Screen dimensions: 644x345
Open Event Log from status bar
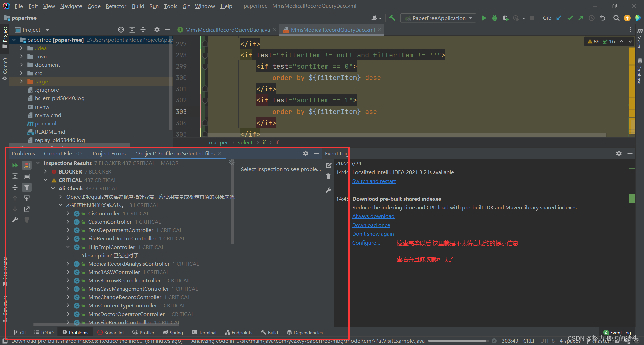pos(617,332)
